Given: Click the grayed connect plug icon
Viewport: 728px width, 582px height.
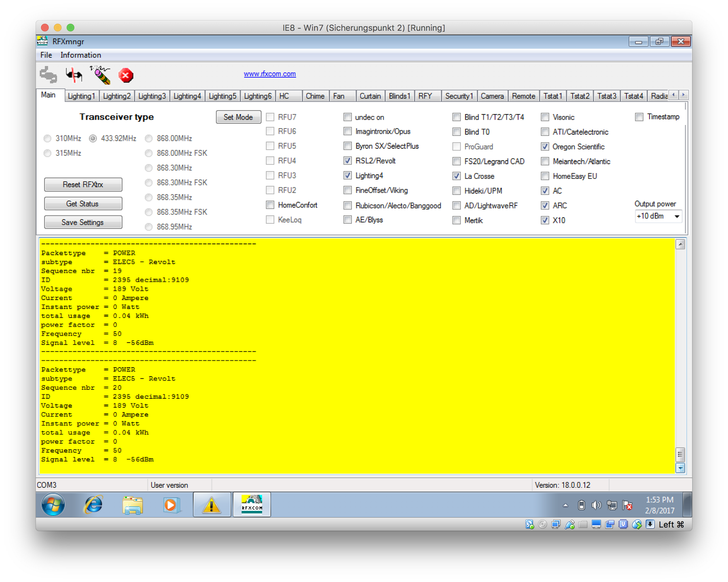Looking at the screenshot, I should [49, 75].
